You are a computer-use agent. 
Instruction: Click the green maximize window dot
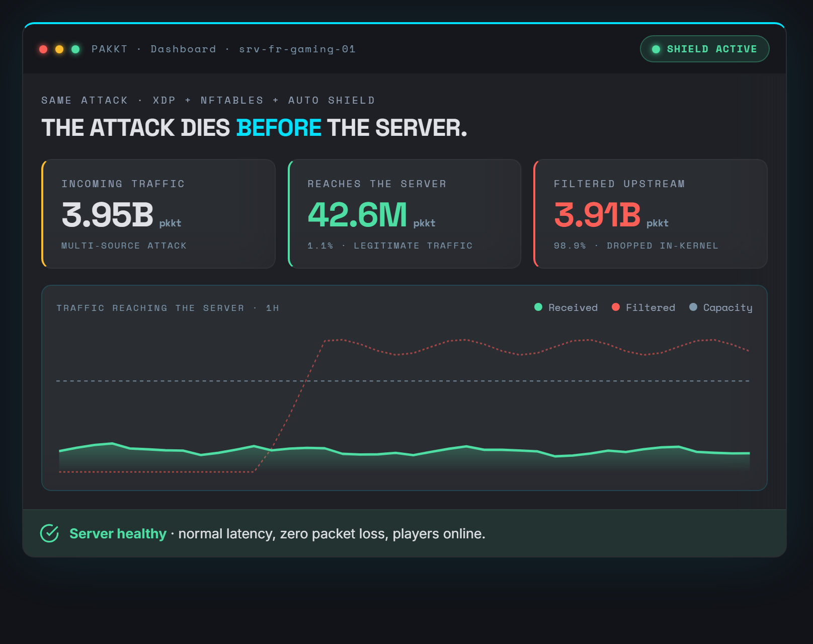coord(75,49)
